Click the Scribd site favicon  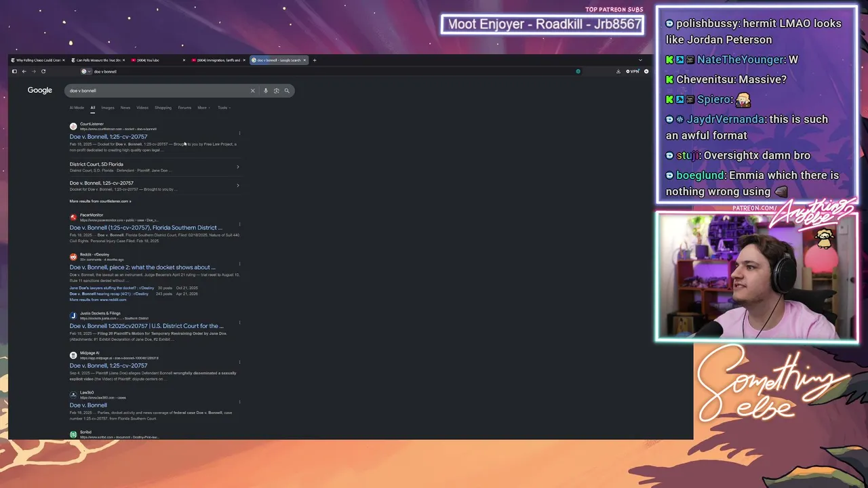coord(73,434)
